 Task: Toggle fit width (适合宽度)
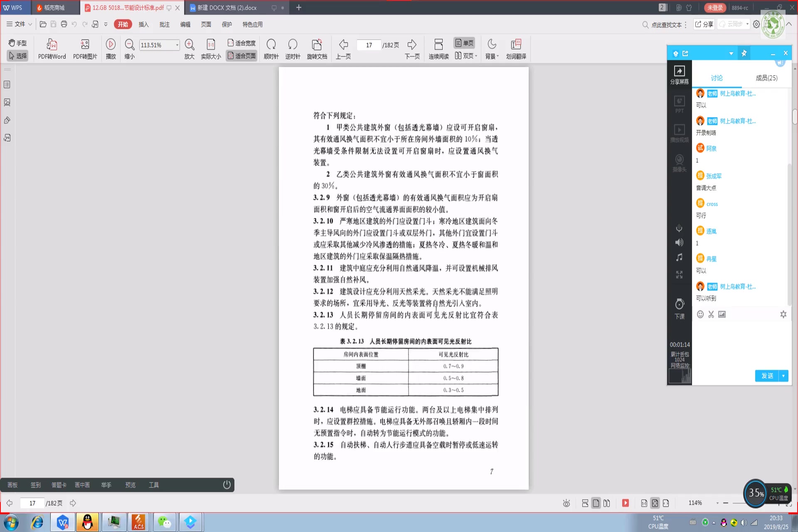tap(241, 43)
